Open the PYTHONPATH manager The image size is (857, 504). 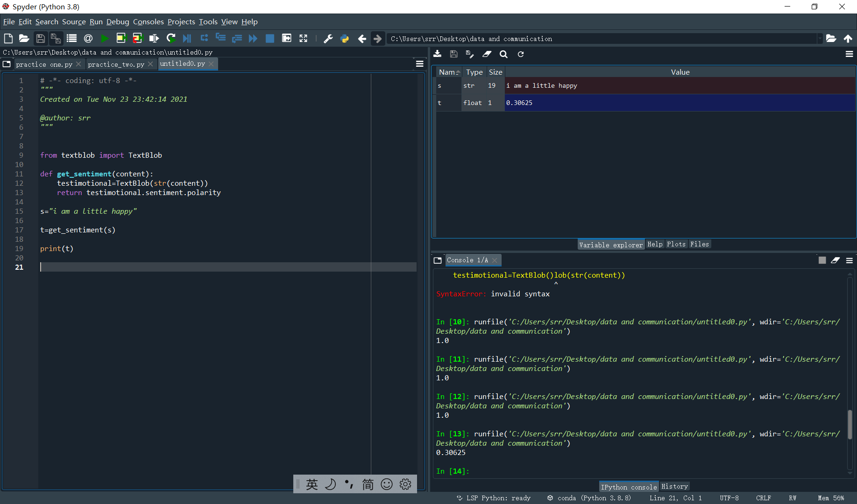[344, 38]
